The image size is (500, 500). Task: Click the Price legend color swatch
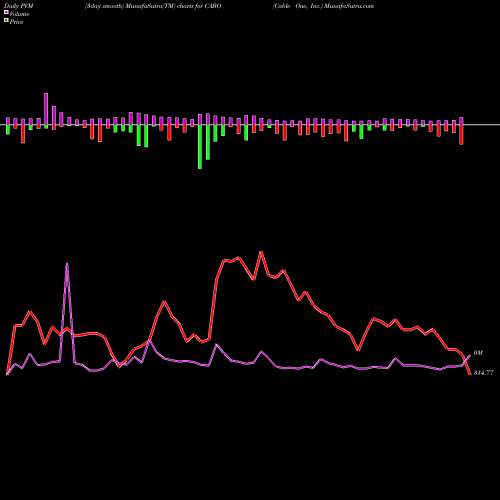(6, 20)
